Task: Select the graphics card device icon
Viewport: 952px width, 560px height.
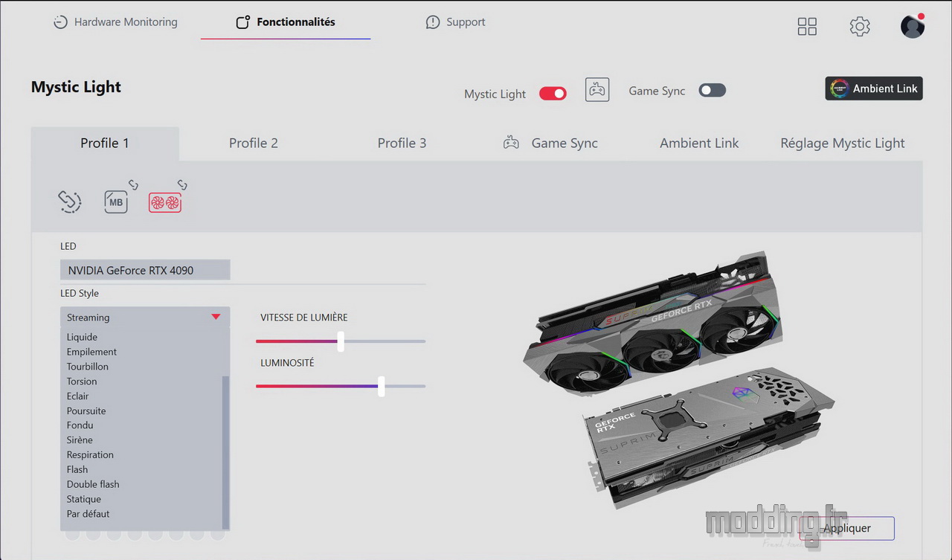Action: coord(165,202)
